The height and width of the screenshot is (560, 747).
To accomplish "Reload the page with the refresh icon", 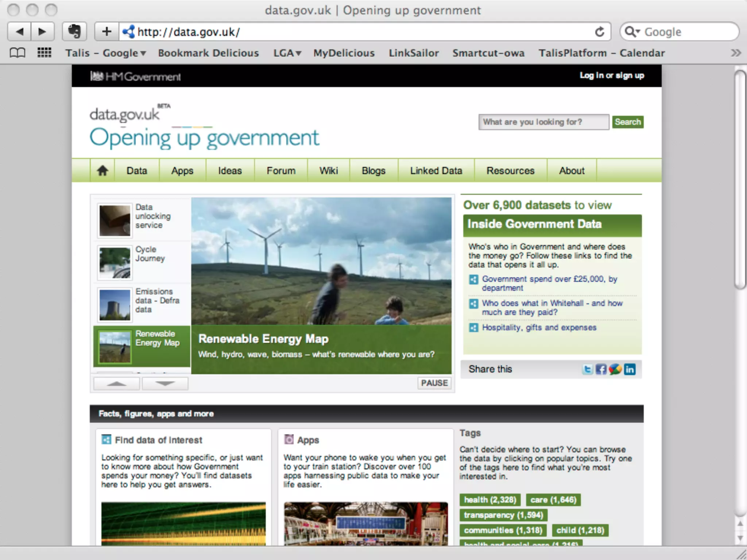I will 599,32.
